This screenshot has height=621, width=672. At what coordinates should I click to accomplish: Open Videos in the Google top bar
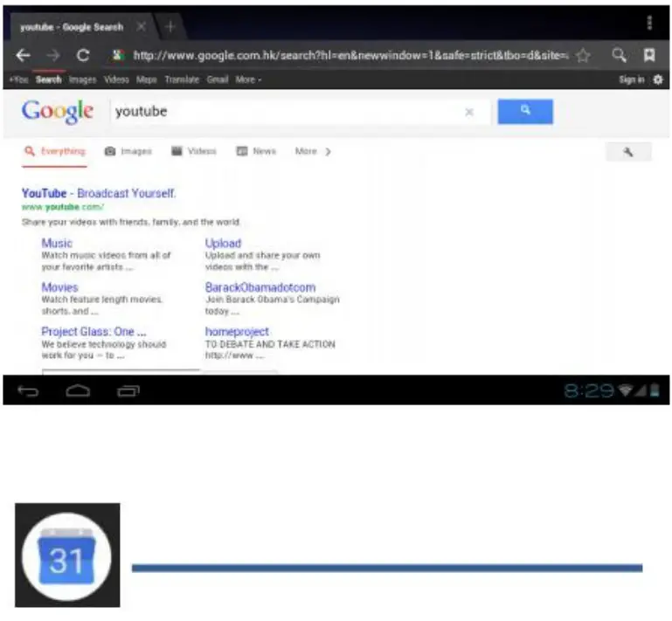pos(116,79)
